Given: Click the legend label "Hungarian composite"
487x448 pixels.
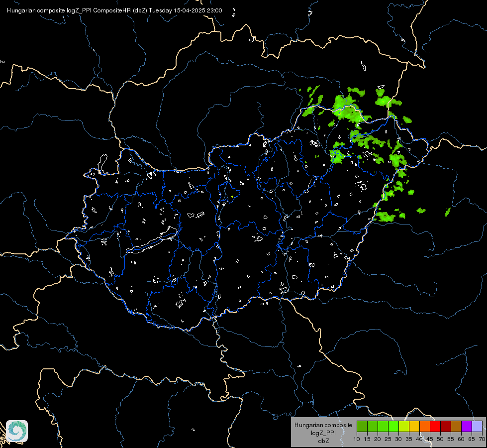Looking at the screenshot, I should pyautogui.click(x=323, y=425).
